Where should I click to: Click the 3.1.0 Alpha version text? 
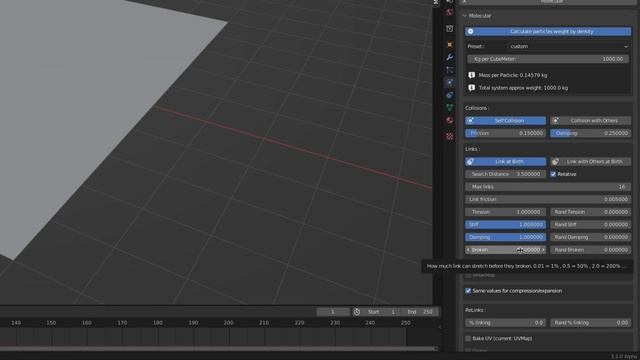tap(624, 357)
